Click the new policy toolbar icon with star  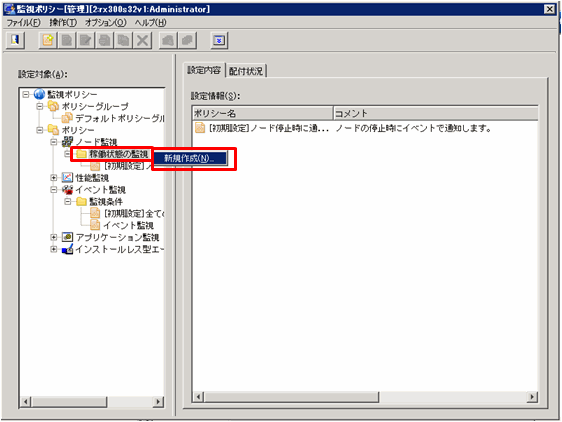48,40
